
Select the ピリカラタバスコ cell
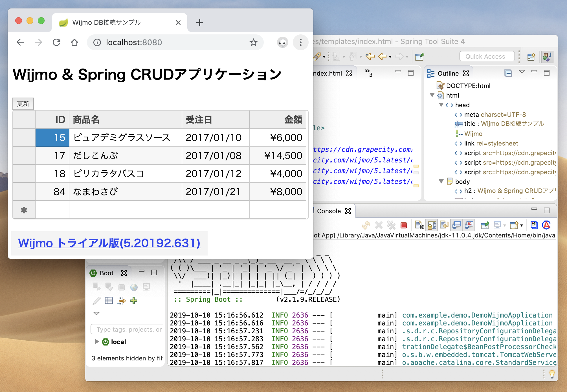pos(126,174)
